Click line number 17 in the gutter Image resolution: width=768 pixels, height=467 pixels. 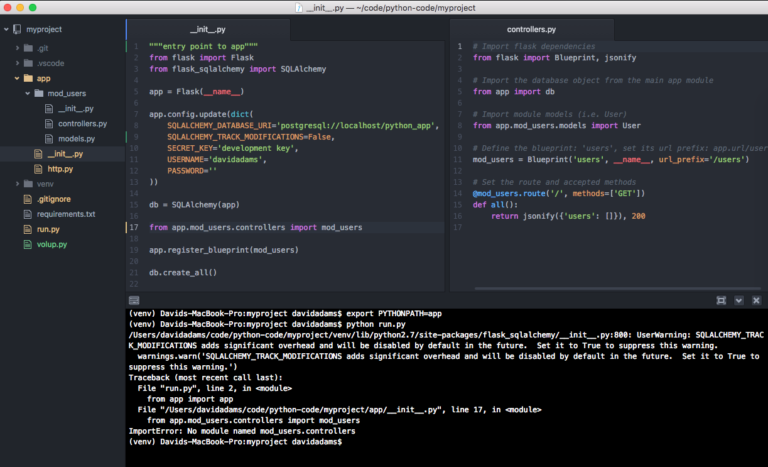134,228
